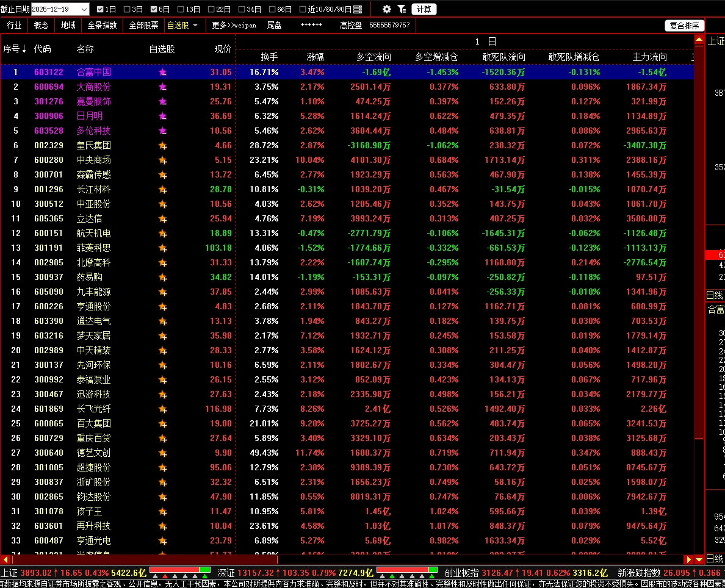Screen dimensions: 725x588
Task: Click the 复合排序 button
Action: [x=684, y=26]
